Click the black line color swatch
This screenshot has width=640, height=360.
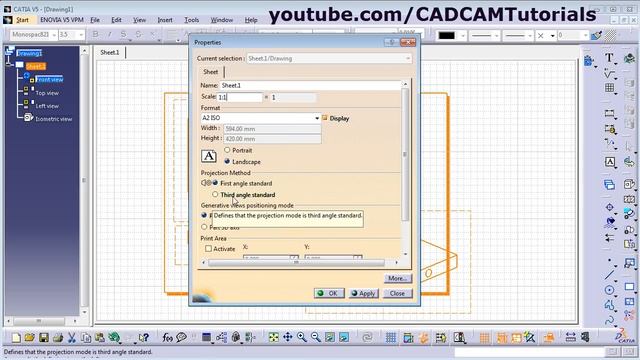pyautogui.click(x=447, y=36)
